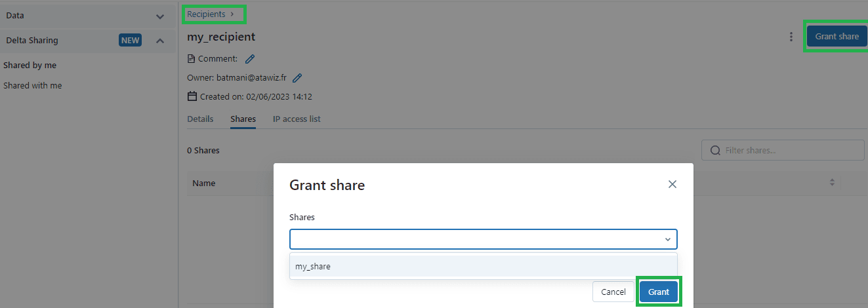Close the Grant share dialog with X

pos(672,185)
